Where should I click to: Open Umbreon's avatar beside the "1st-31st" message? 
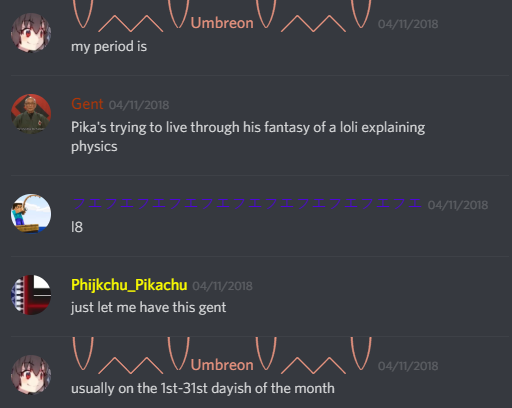coord(31,375)
